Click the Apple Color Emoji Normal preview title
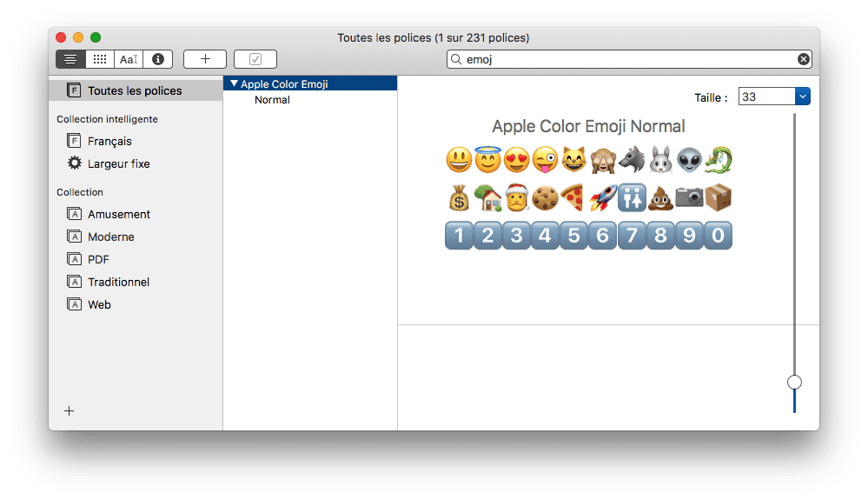 588,126
